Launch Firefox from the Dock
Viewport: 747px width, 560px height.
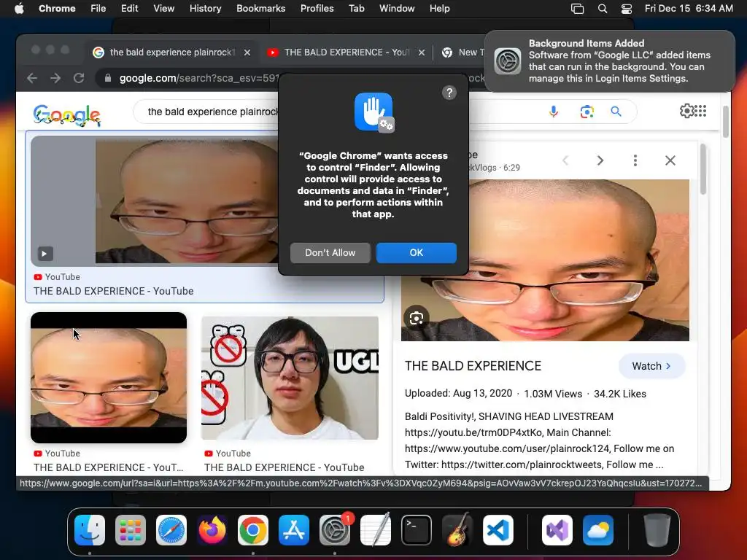point(212,530)
